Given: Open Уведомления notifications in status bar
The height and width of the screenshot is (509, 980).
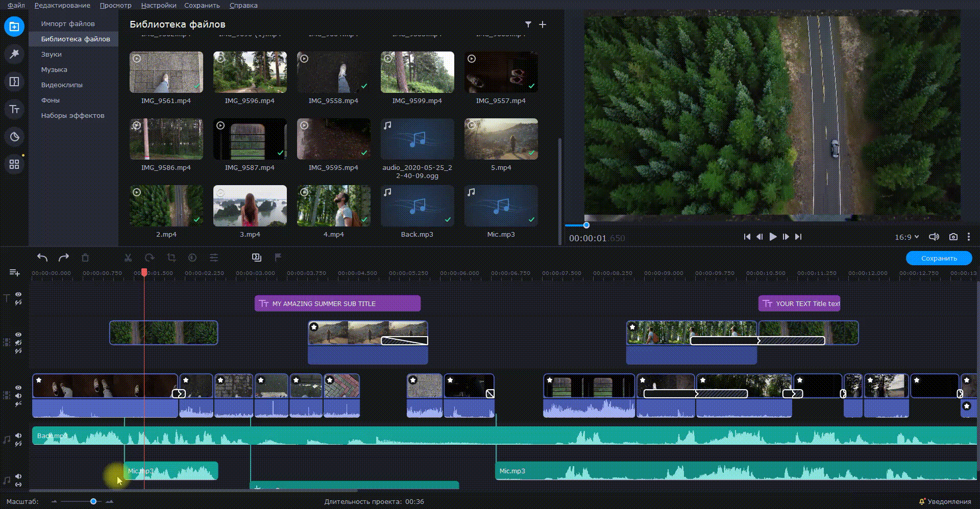Looking at the screenshot, I should click(x=945, y=501).
